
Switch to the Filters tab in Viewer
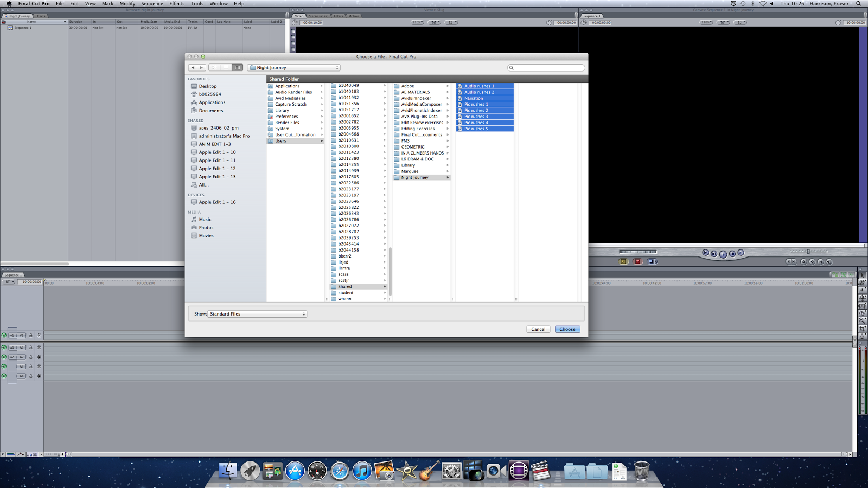(339, 16)
